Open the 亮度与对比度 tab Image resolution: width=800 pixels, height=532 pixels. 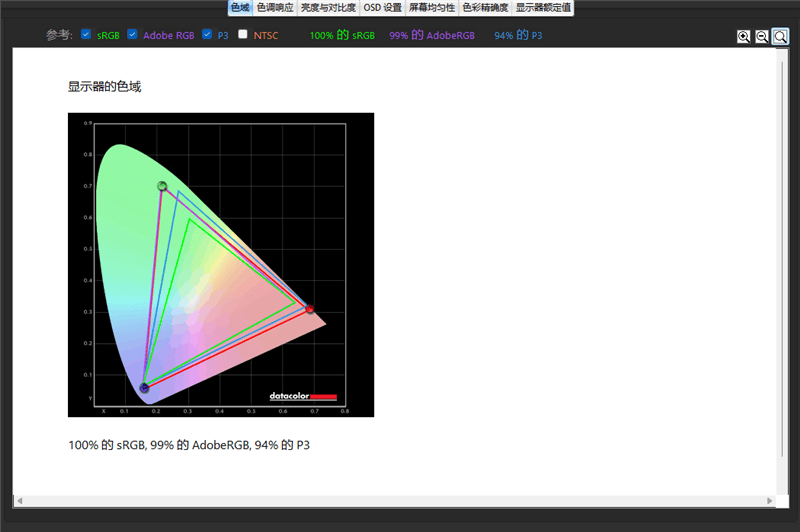point(327,8)
